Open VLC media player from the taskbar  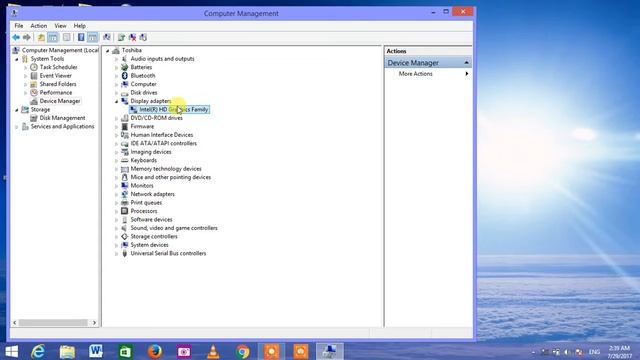(x=213, y=351)
